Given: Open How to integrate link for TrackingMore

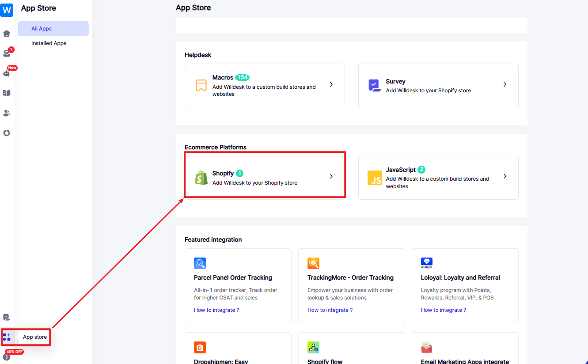Looking at the screenshot, I should pos(330,310).
